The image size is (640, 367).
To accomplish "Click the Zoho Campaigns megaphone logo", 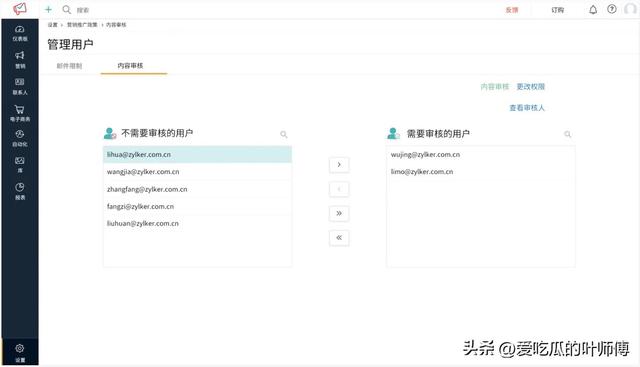I will [20, 9].
